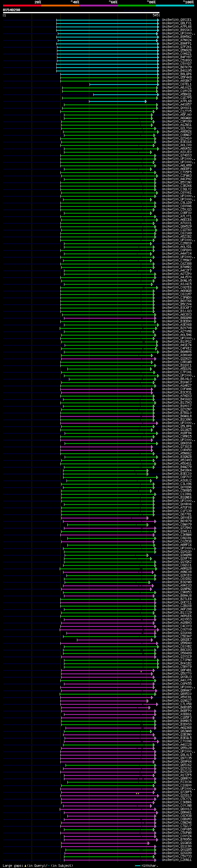Image resolution: width=197 pixels, height=868 pixels.
Task: Click the cyan alignment bar for UniRef100_B6TK79
Action: coord(107,67)
